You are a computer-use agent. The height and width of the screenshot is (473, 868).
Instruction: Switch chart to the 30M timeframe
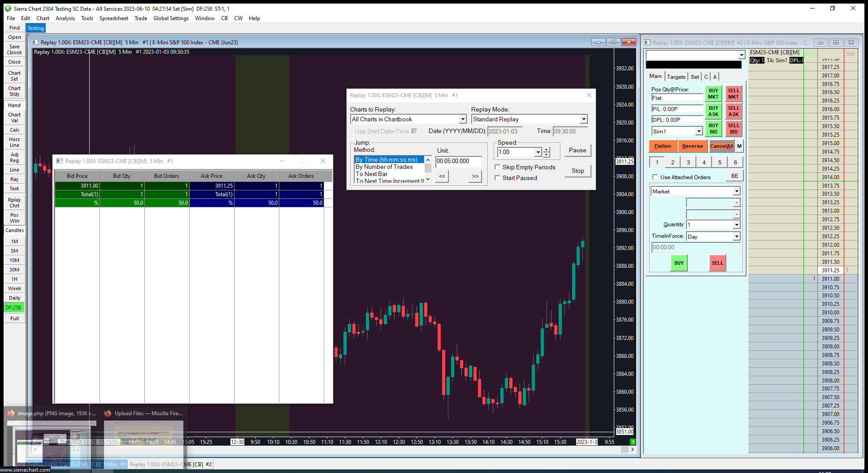[x=14, y=270]
